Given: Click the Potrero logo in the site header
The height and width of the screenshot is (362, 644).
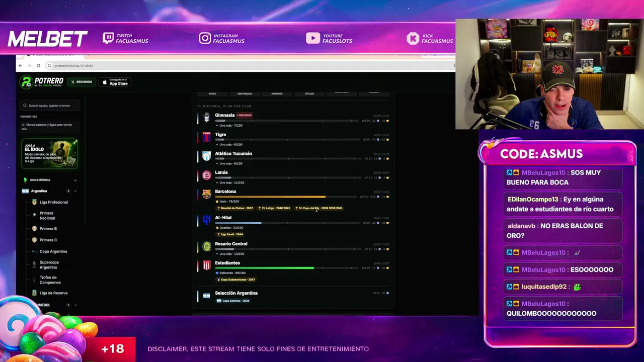Looking at the screenshot, I should (x=42, y=82).
